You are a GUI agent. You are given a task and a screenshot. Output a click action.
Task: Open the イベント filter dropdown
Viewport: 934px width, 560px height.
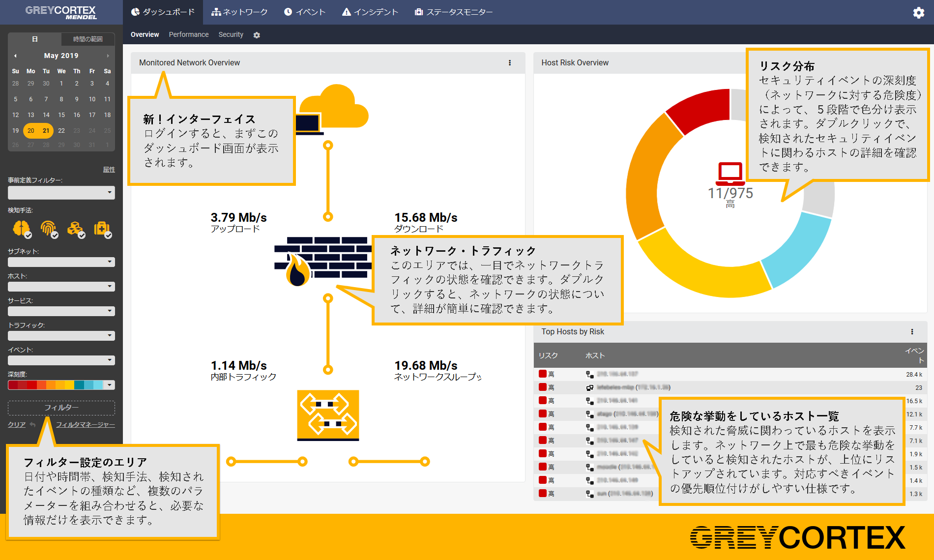tap(61, 360)
